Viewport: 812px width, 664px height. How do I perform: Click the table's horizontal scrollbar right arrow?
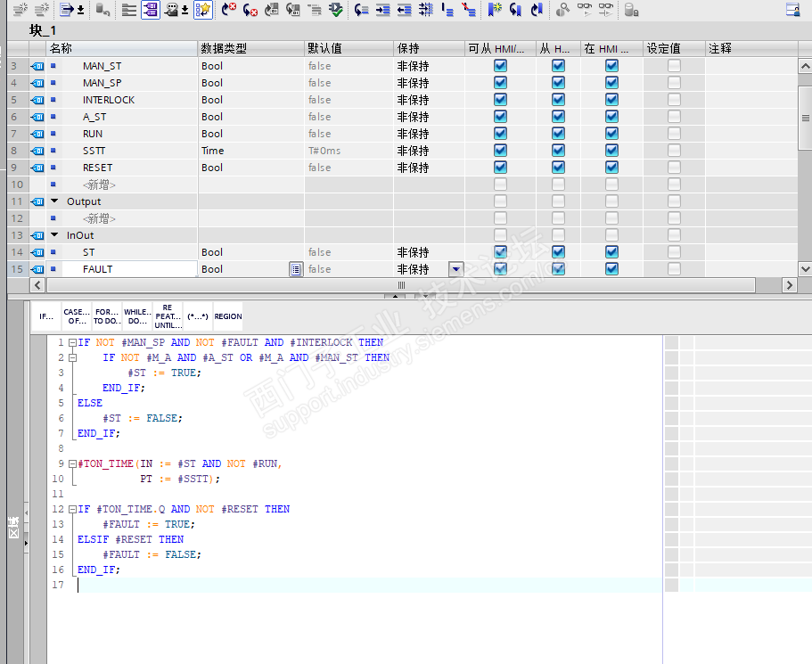pos(789,285)
